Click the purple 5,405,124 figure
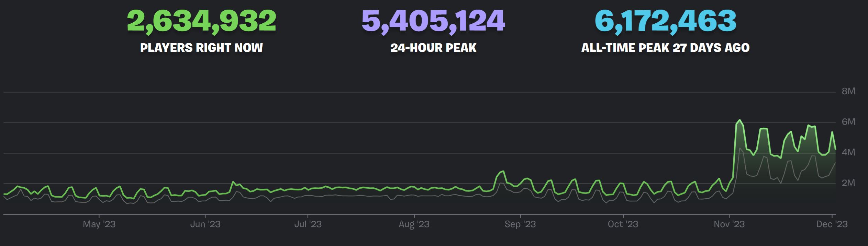The height and width of the screenshot is (246, 868). (433, 21)
